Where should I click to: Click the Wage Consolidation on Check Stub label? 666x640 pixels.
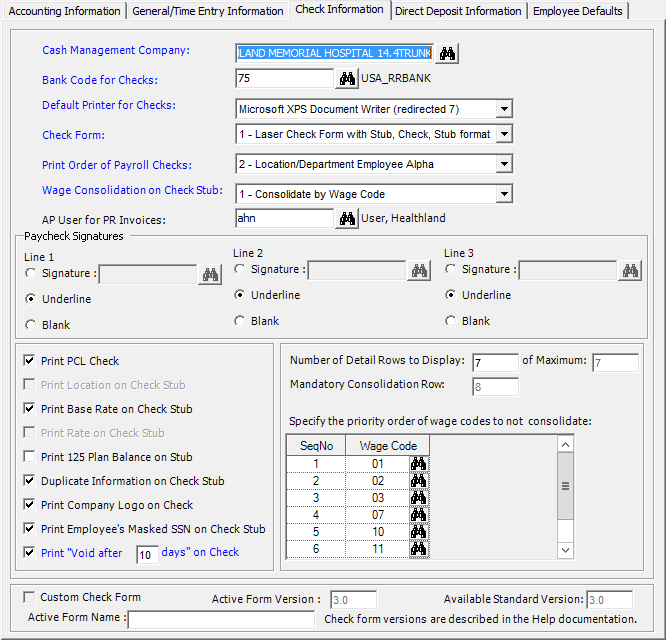(x=132, y=190)
